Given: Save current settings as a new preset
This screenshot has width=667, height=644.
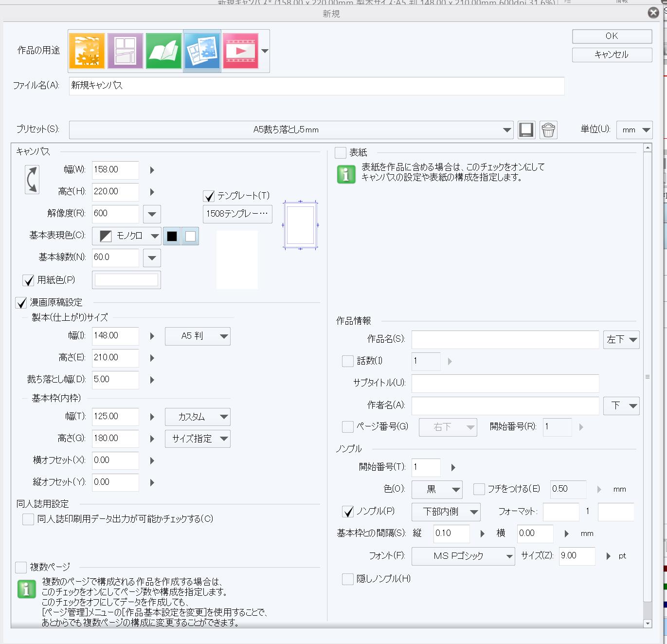Looking at the screenshot, I should point(526,129).
